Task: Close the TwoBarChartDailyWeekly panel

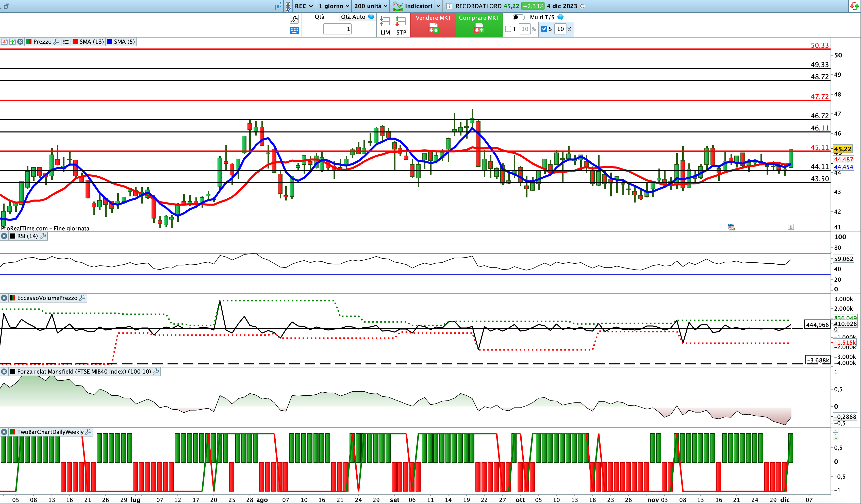Action: pyautogui.click(x=4, y=432)
